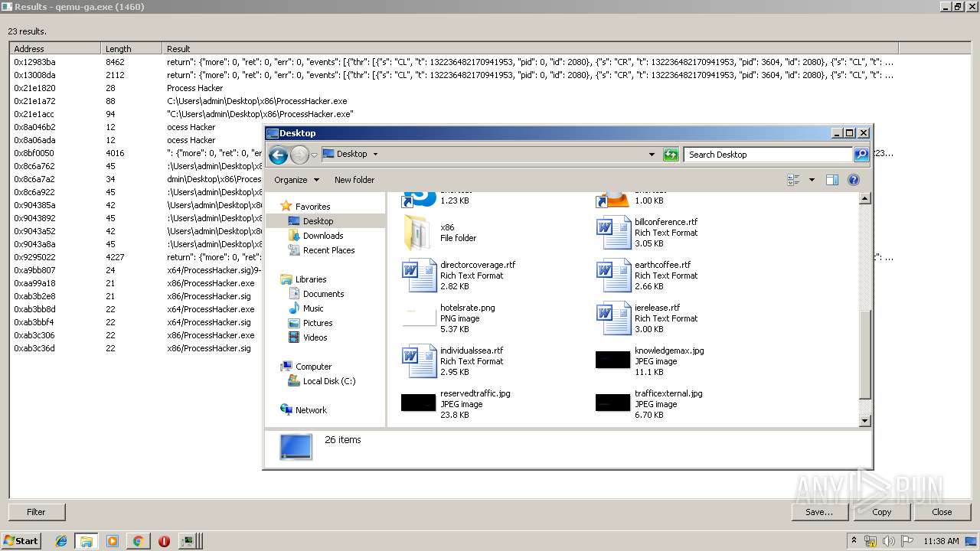980x551 pixels.
Task: Select the directorcoverage.rtf file icon
Action: click(419, 275)
